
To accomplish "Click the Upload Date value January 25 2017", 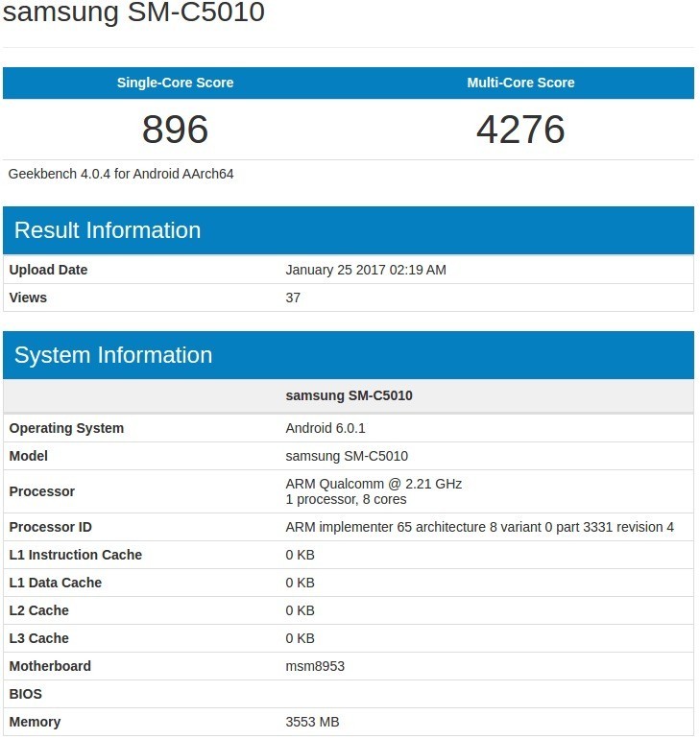I will pyautogui.click(x=365, y=270).
